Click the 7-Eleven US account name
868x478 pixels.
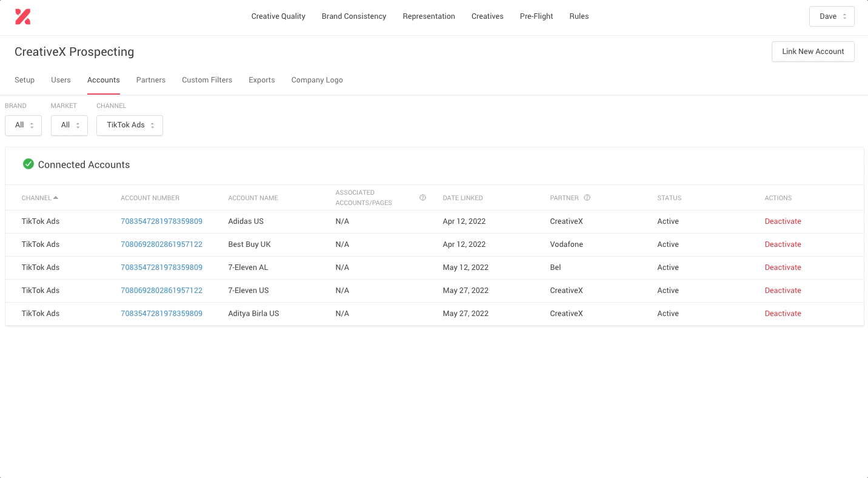(249, 291)
